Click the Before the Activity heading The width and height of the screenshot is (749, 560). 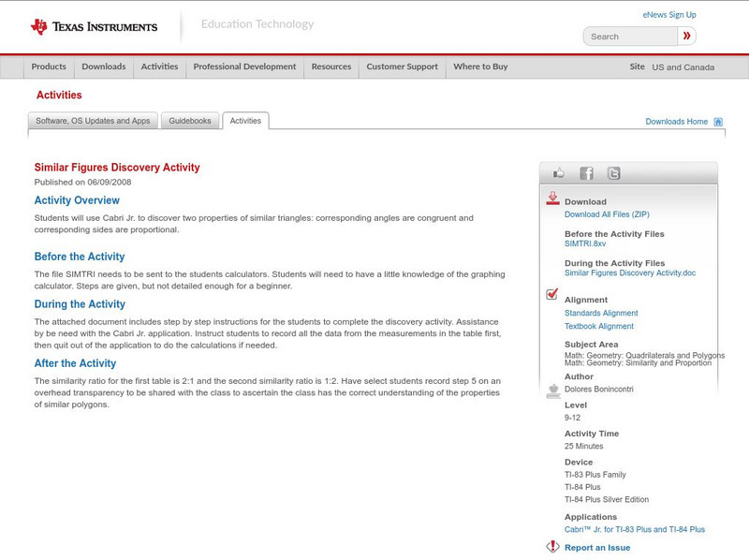pyautogui.click(x=80, y=257)
